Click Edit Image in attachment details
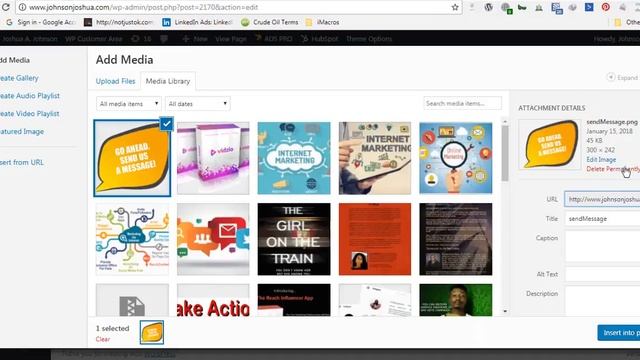640x360 pixels. (601, 160)
